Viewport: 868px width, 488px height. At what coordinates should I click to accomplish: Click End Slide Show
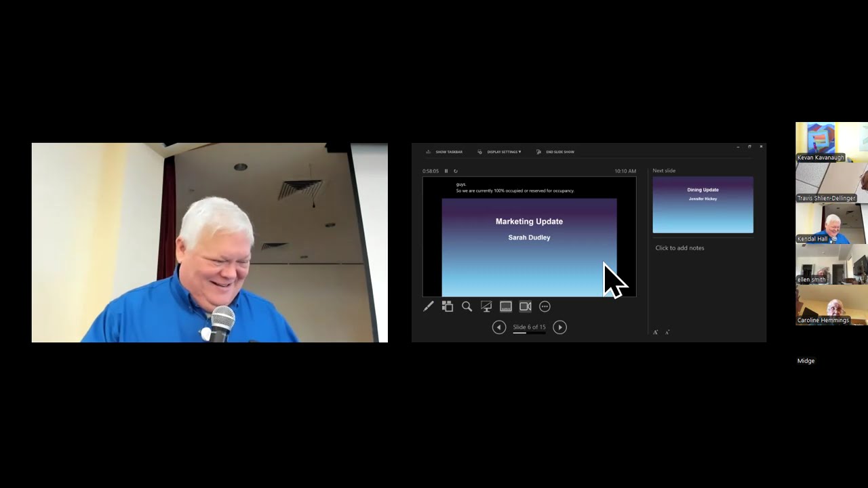click(555, 152)
